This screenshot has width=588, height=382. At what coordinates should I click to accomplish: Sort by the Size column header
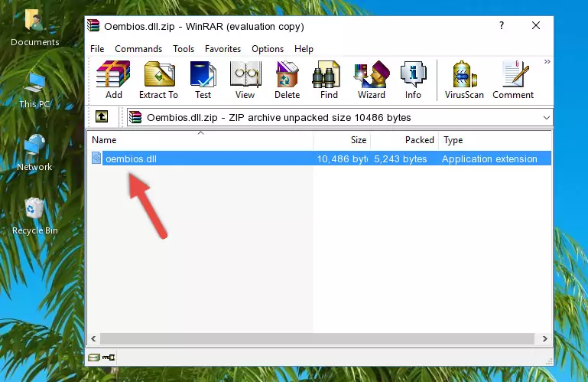[342, 140]
